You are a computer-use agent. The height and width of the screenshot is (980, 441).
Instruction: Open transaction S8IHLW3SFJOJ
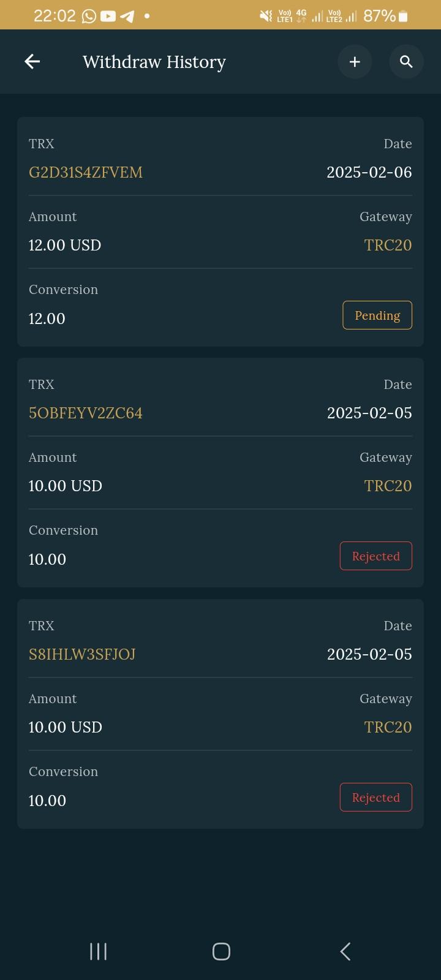click(82, 655)
